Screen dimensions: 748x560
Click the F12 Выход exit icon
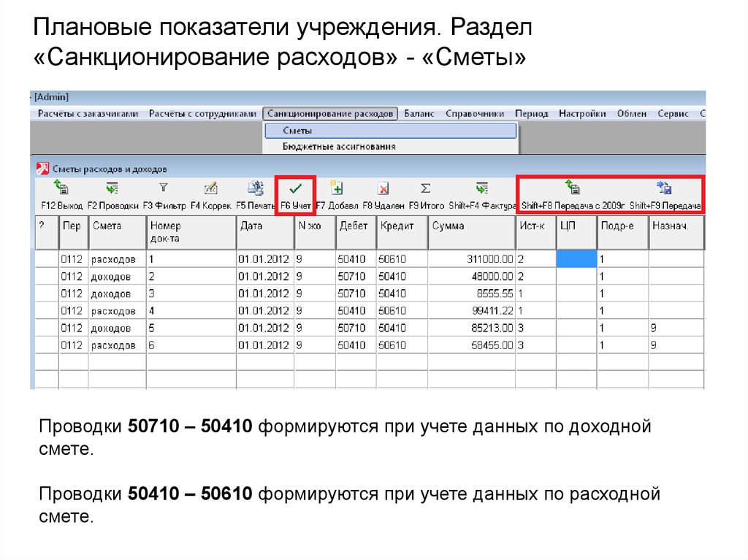[61, 189]
